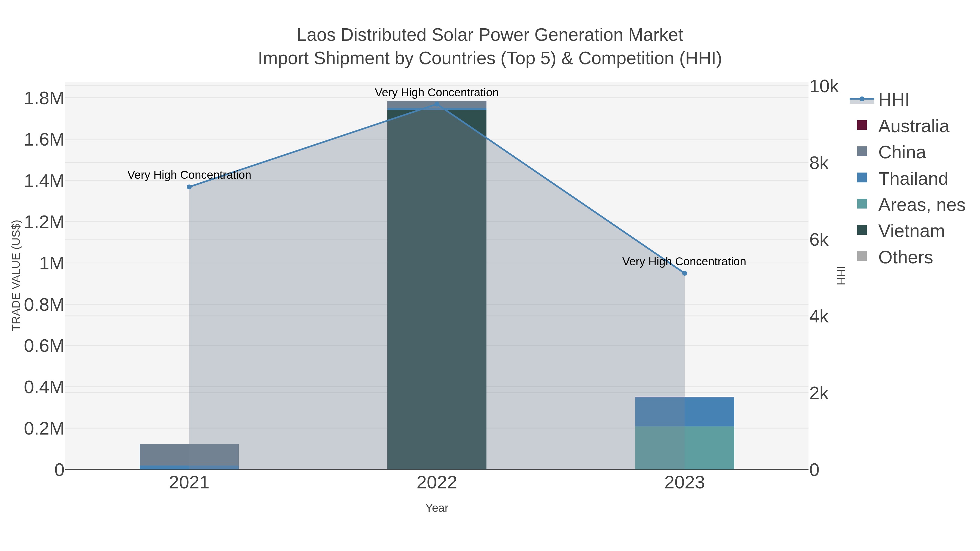This screenshot has width=980, height=551.
Task: Click the 2022 China bar segment on top
Action: coord(437,104)
